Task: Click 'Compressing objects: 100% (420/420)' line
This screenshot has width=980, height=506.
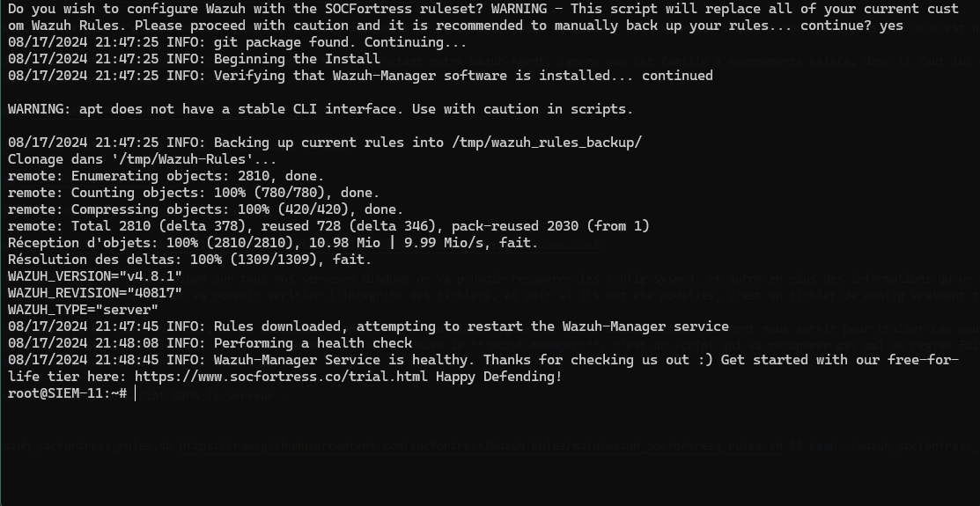Action: pyautogui.click(x=206, y=210)
